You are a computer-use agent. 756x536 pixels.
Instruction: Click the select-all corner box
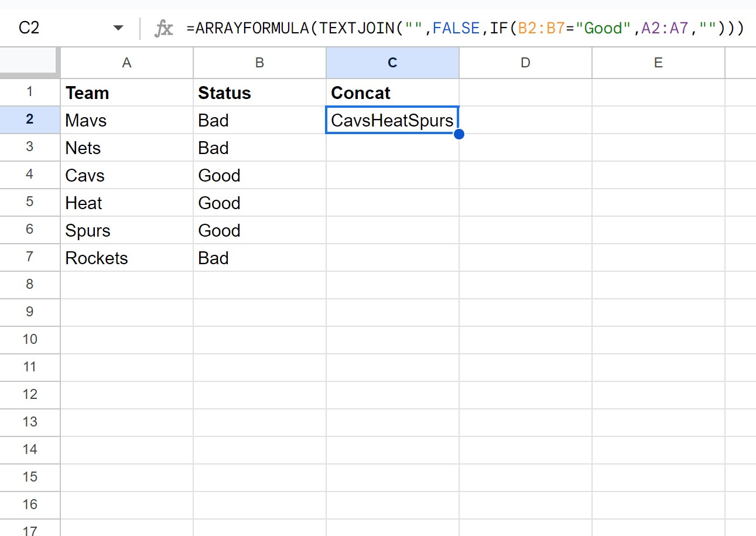[x=30, y=63]
